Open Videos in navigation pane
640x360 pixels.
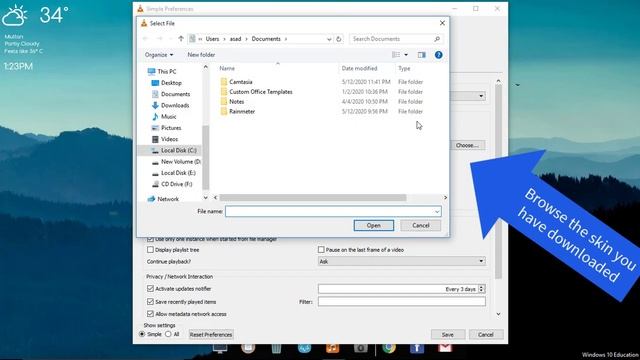165,139
